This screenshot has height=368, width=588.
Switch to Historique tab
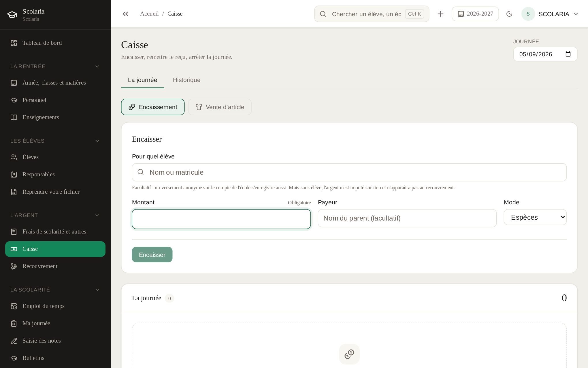coord(186,80)
